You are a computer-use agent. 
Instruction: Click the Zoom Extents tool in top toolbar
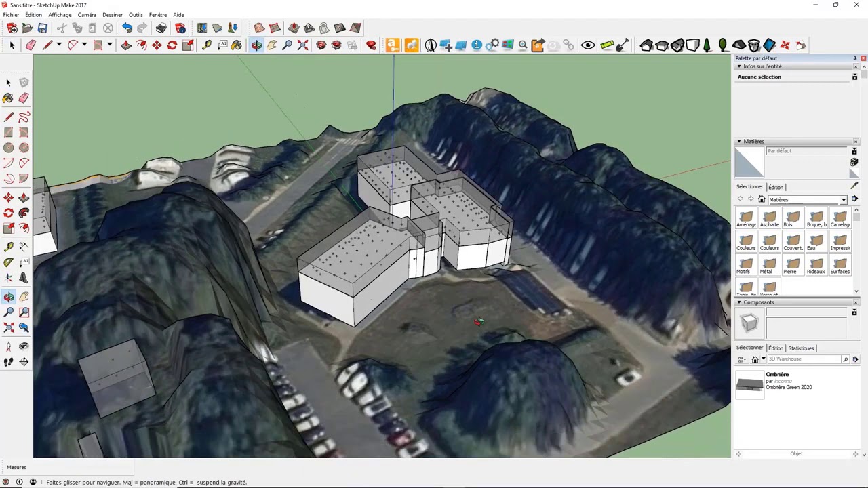pos(302,45)
